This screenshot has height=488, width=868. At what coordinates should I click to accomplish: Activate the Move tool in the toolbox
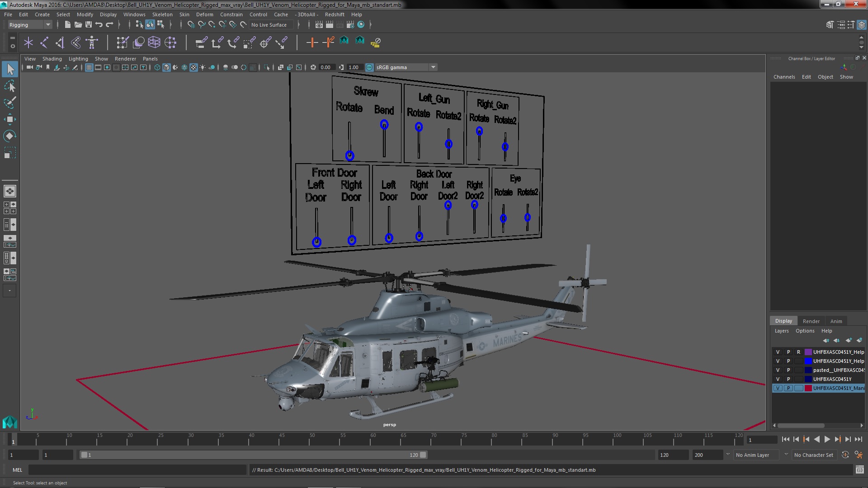10,119
